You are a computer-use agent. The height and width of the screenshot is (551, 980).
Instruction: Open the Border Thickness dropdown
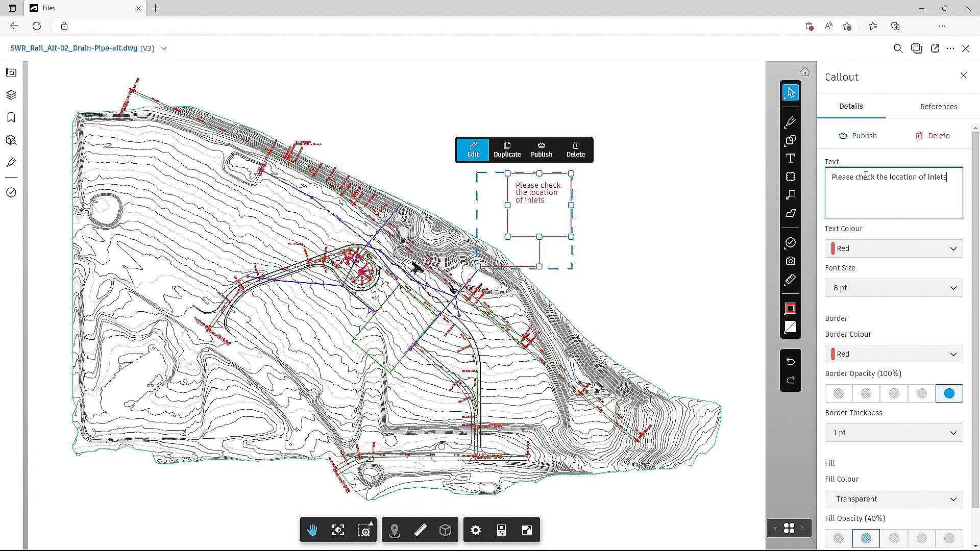point(894,433)
